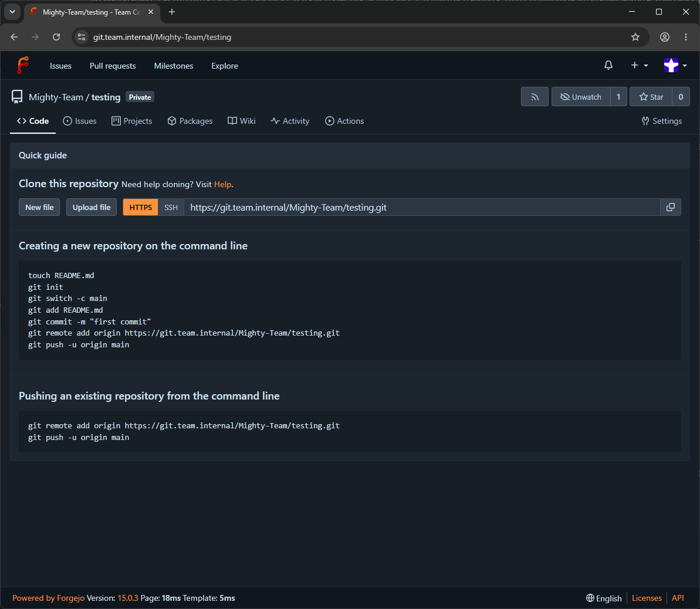Open the notifications bell
This screenshot has width=700, height=609.
tap(608, 66)
